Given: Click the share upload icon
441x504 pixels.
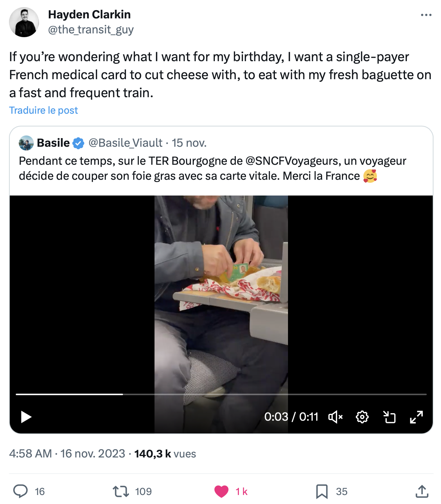Looking at the screenshot, I should 422,491.
